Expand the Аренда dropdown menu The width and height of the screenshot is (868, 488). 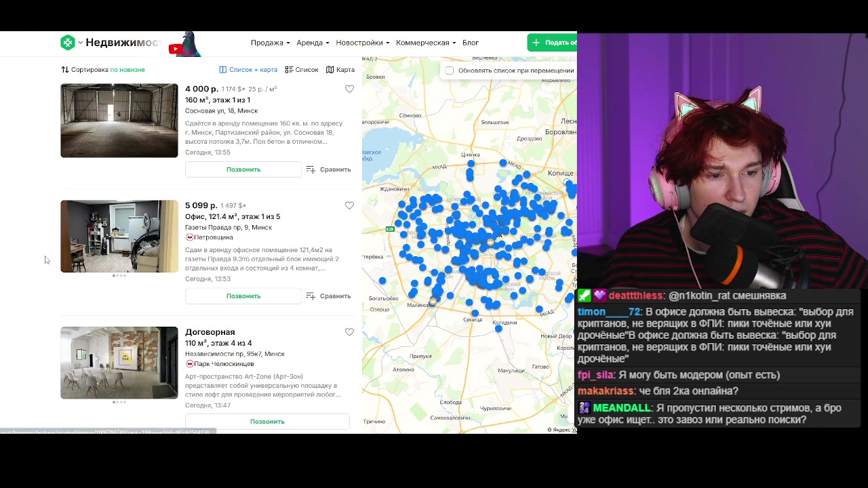(x=313, y=43)
